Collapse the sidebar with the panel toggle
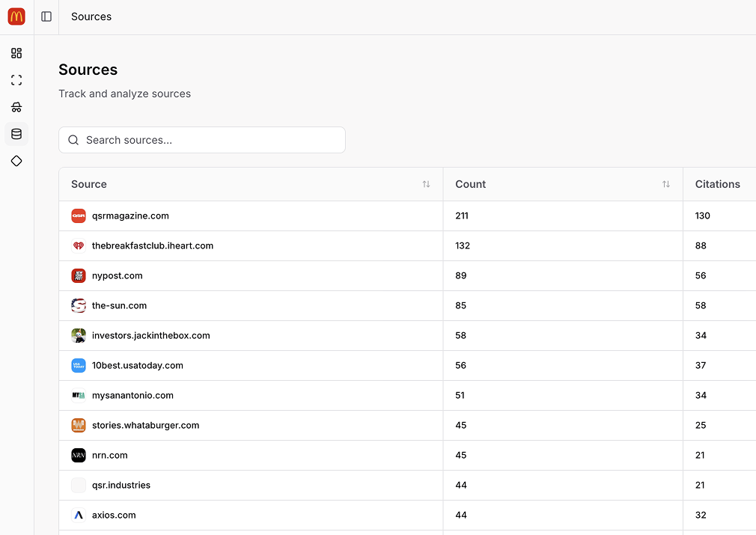Screen dimensions: 756x535 click(46, 16)
